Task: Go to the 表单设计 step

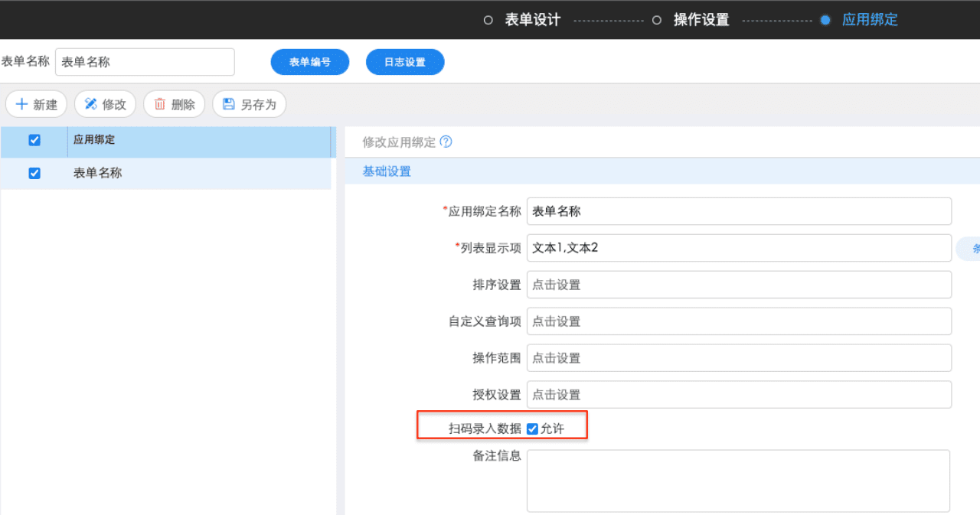Action: (x=533, y=20)
